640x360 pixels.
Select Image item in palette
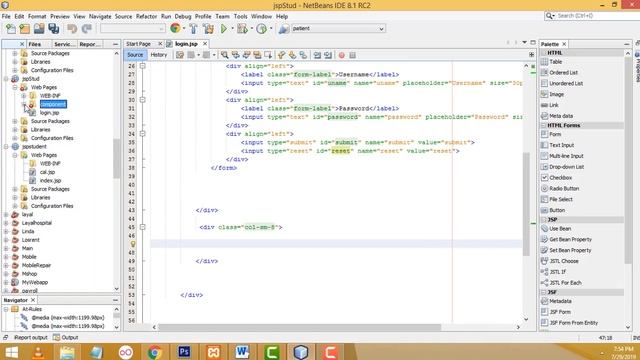point(556,94)
